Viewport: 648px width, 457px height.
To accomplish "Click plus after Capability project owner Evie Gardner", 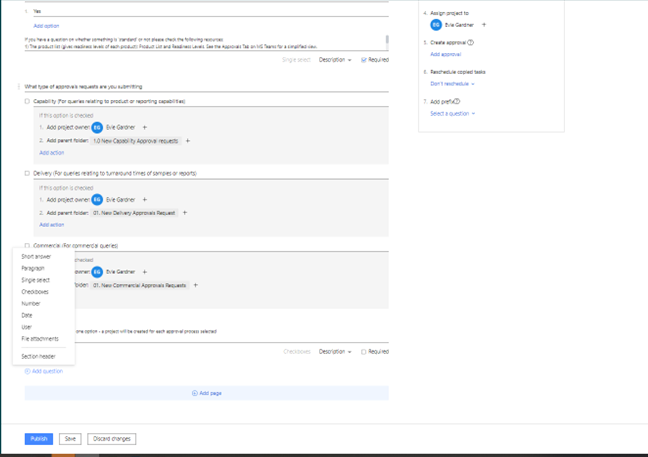I will [x=145, y=128].
